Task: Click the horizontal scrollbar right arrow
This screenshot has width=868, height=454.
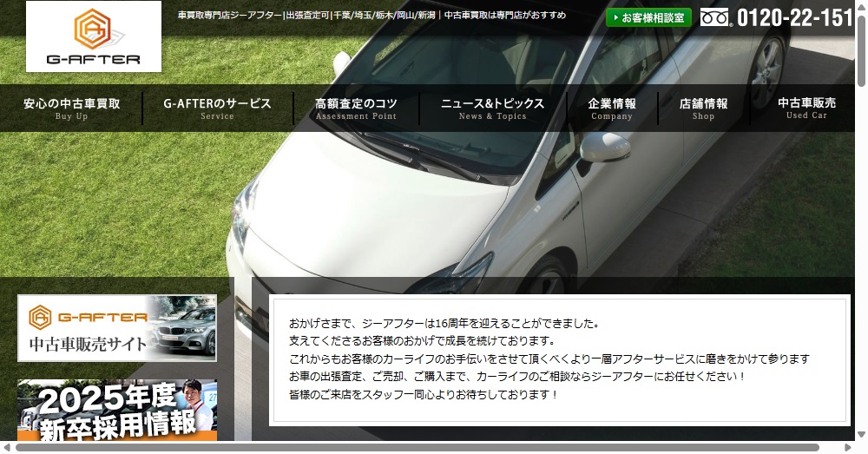Action: point(848,448)
